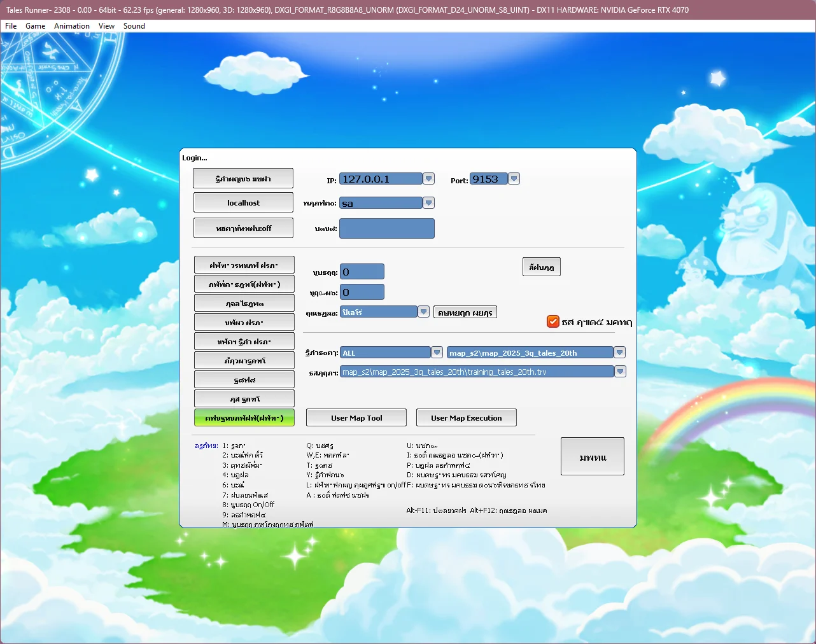Screen dimensions: 816x644
Task: Expand the dropdown arrow beside the sa field
Action: tap(429, 203)
